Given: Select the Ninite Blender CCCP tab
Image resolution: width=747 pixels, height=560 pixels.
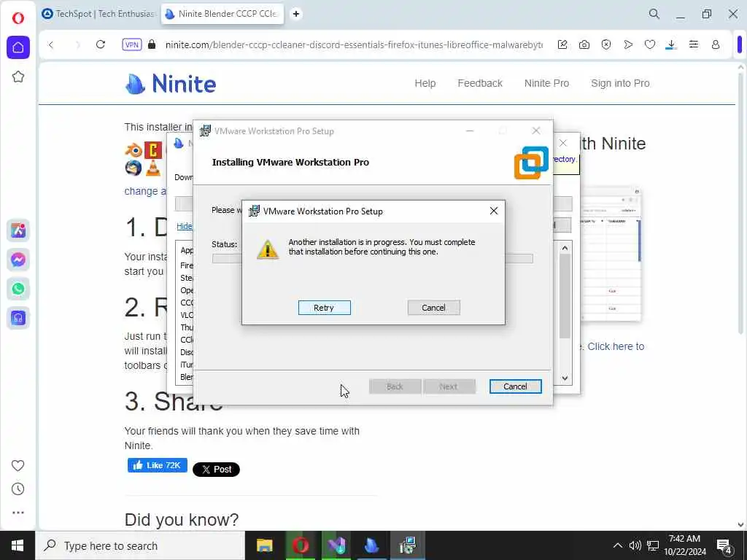Looking at the screenshot, I should [x=222, y=14].
